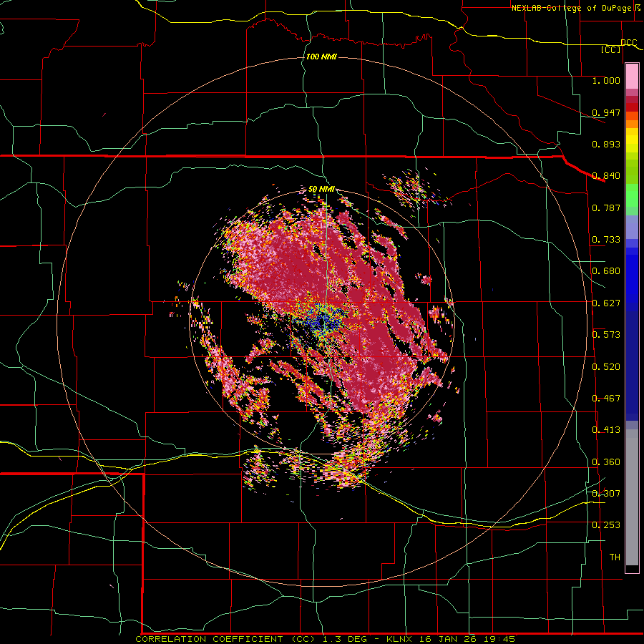This screenshot has width=644, height=644.
Task: Click the 100 NMI range ring label
Action: (x=321, y=57)
